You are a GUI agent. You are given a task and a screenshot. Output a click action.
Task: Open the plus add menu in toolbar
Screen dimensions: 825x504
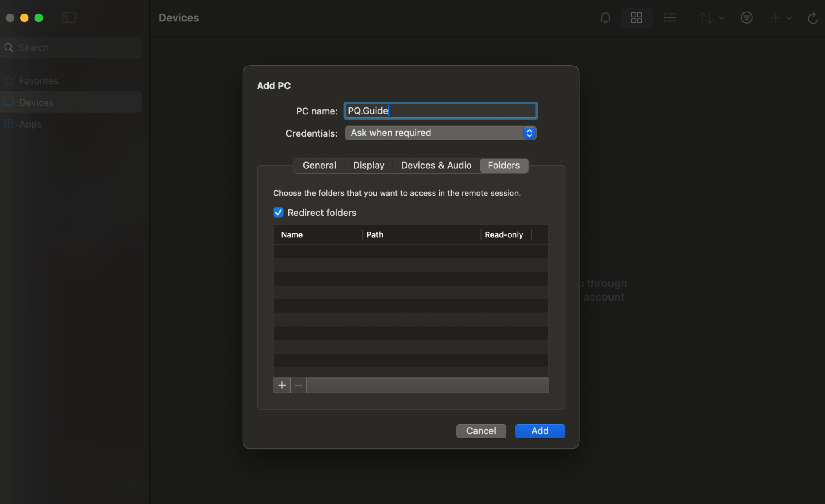tap(780, 18)
